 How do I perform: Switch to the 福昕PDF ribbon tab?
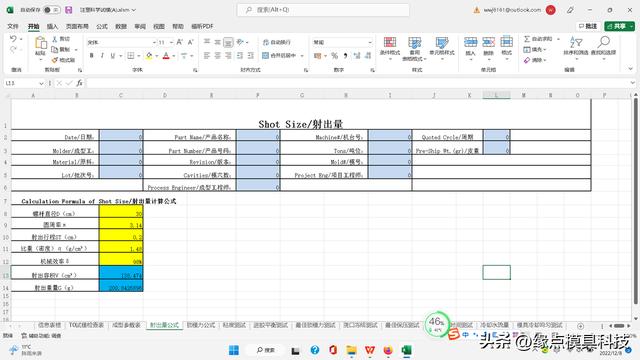point(202,27)
